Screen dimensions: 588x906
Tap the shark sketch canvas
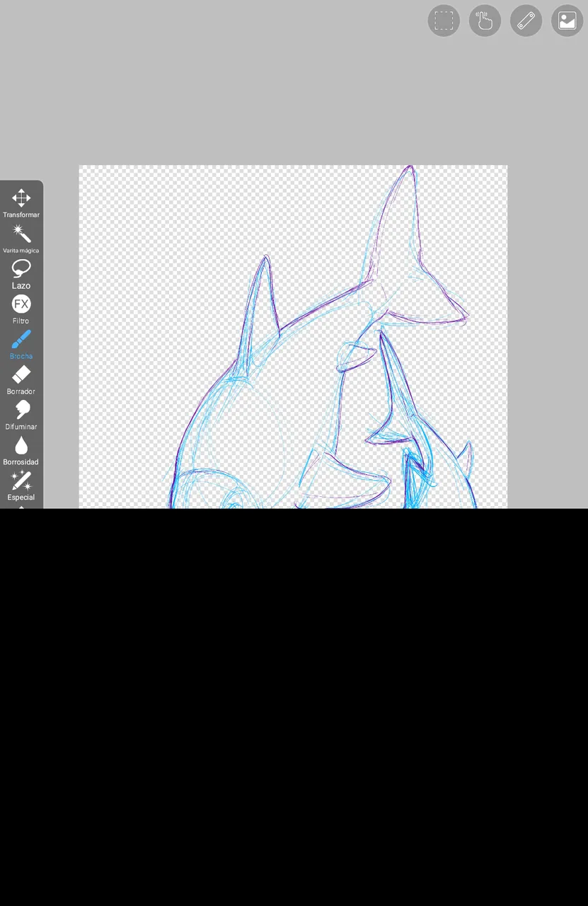pos(293,337)
